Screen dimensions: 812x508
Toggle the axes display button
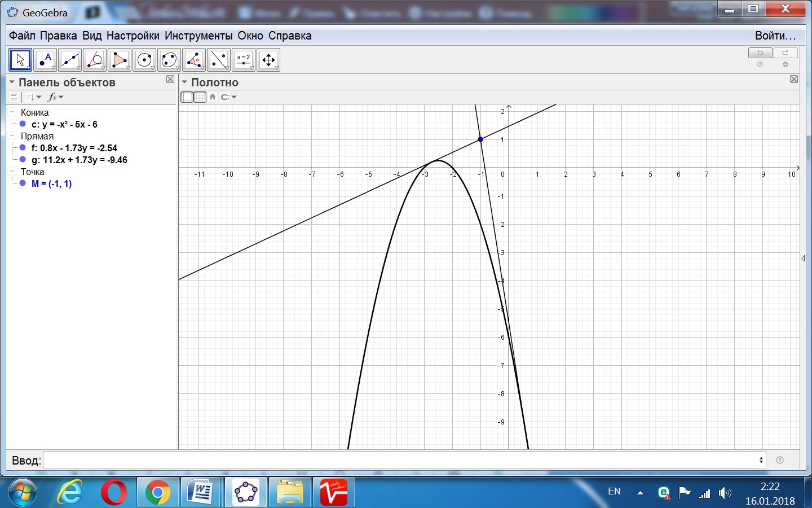click(187, 97)
